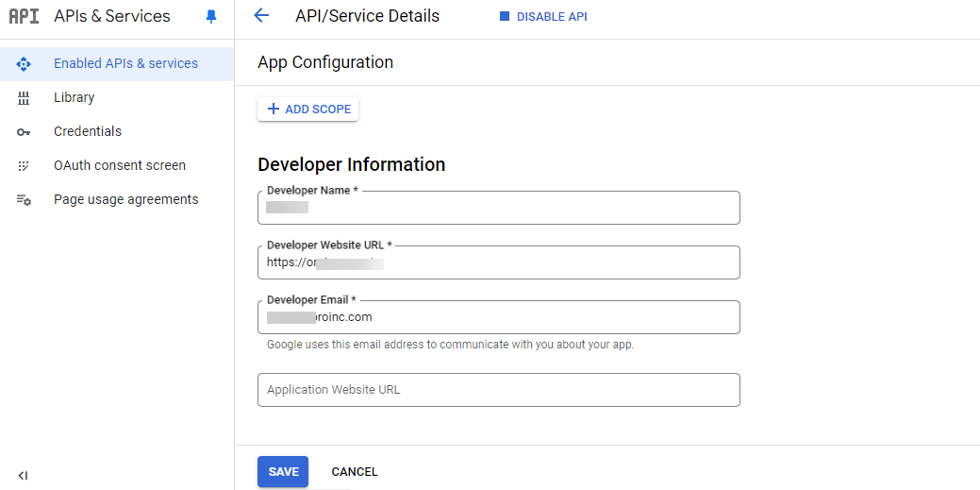Collapse the sidebar navigation panel
Image resolution: width=980 pixels, height=490 pixels.
(24, 476)
